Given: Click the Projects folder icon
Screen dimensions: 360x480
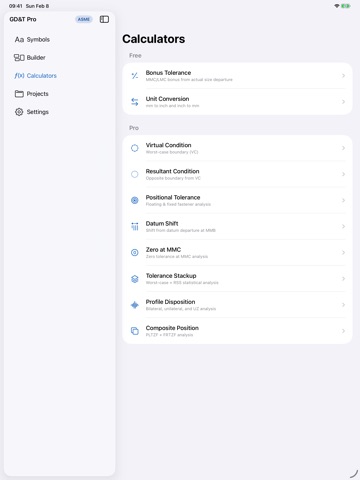Looking at the screenshot, I should tap(19, 94).
